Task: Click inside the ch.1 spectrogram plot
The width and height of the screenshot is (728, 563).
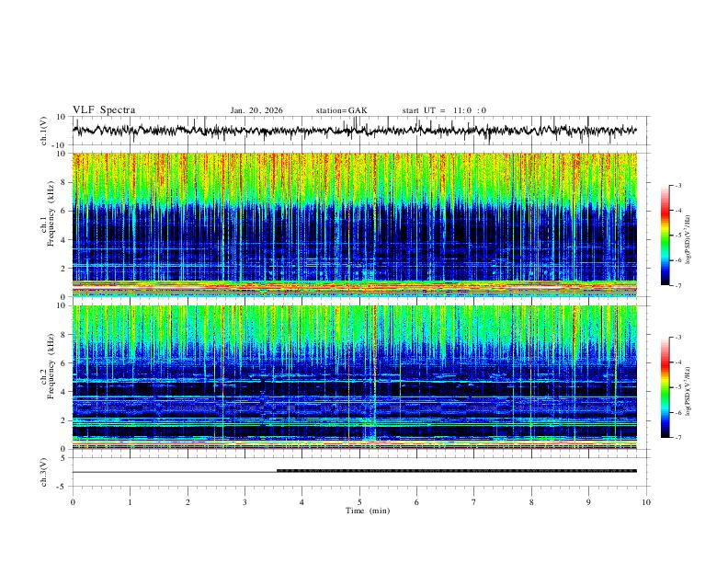Action: click(355, 224)
